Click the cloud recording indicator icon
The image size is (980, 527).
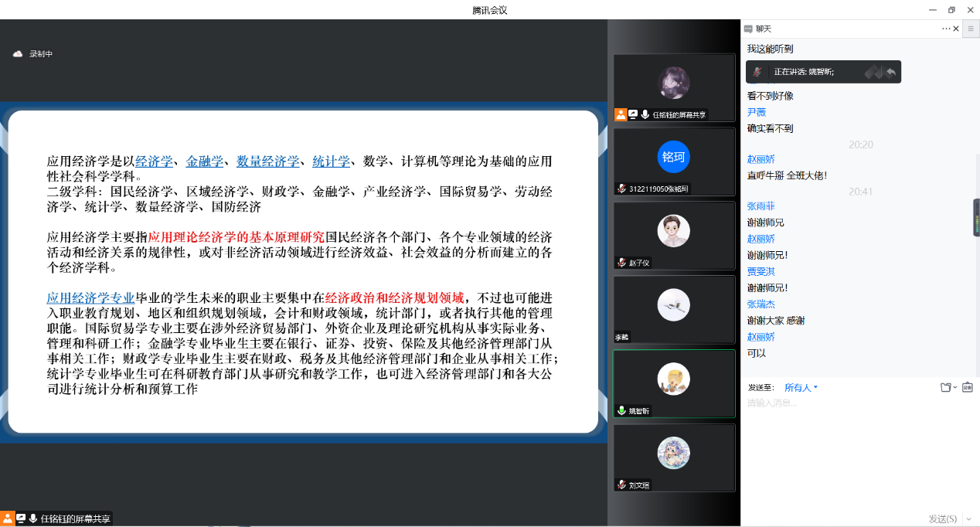coord(18,54)
